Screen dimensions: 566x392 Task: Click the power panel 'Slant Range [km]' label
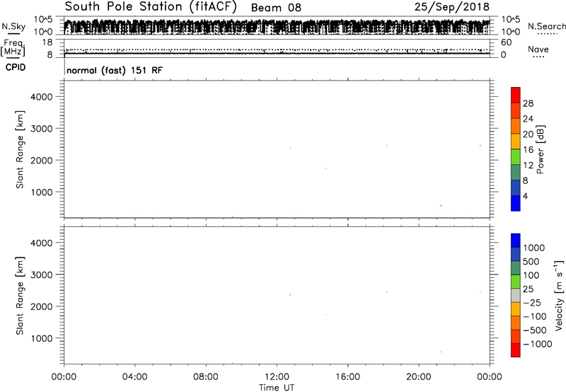[20, 149]
